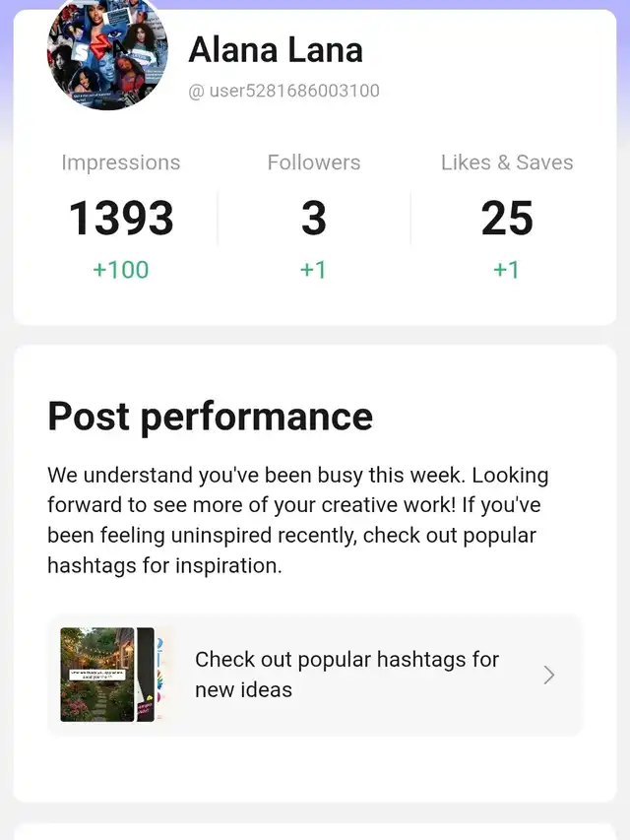Click the user5281686003100 handle text
The width and height of the screenshot is (630, 840).
(x=294, y=92)
